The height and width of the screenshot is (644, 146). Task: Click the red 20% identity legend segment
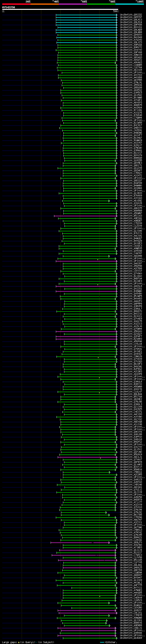(x=16, y=4)
